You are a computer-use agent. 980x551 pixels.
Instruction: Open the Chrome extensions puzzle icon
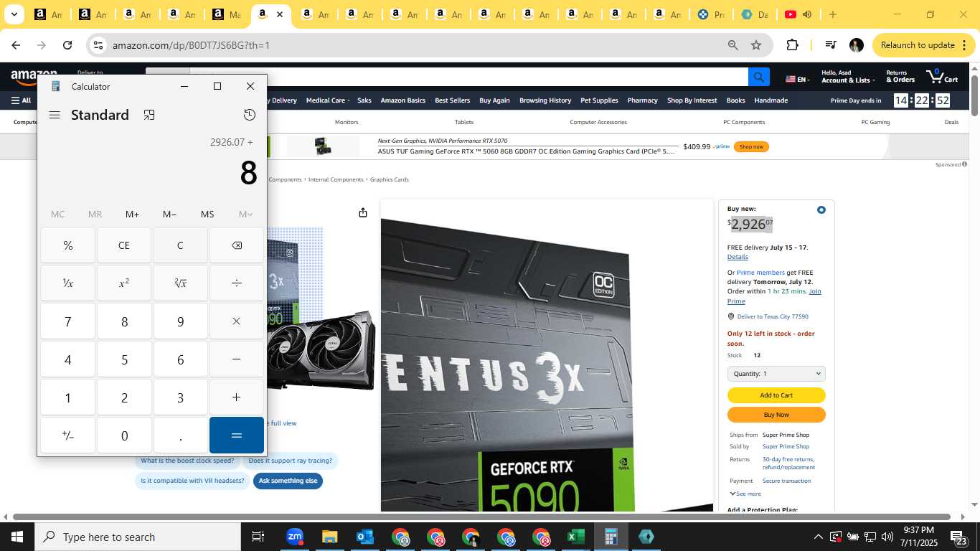(792, 45)
